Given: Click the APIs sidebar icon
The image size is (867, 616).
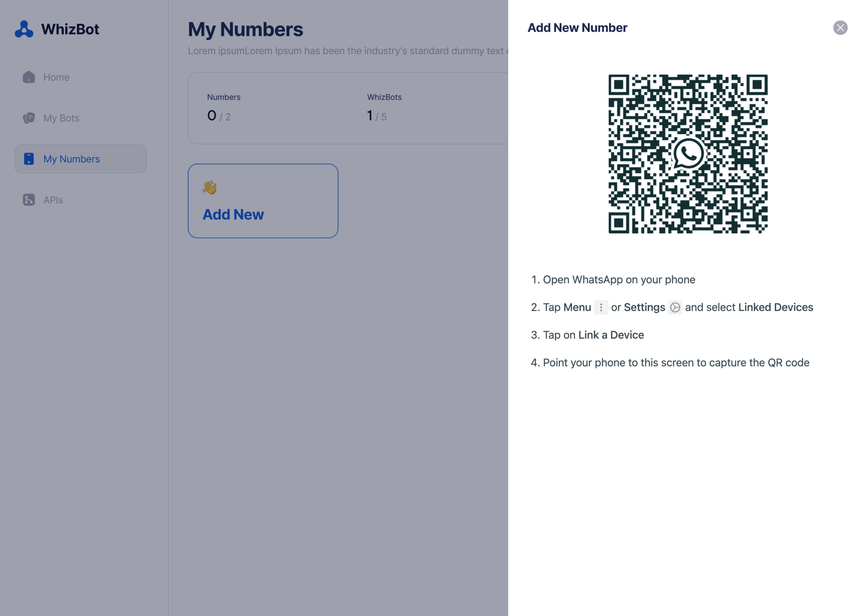Looking at the screenshot, I should (29, 200).
